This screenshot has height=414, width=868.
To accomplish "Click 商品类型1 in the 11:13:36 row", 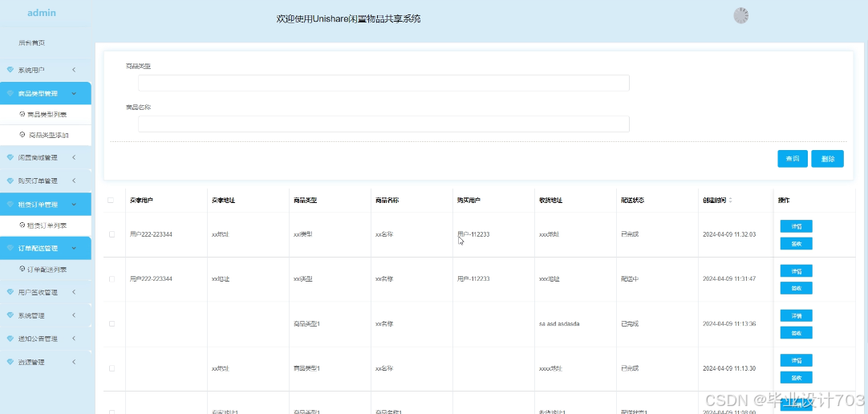I will click(306, 324).
